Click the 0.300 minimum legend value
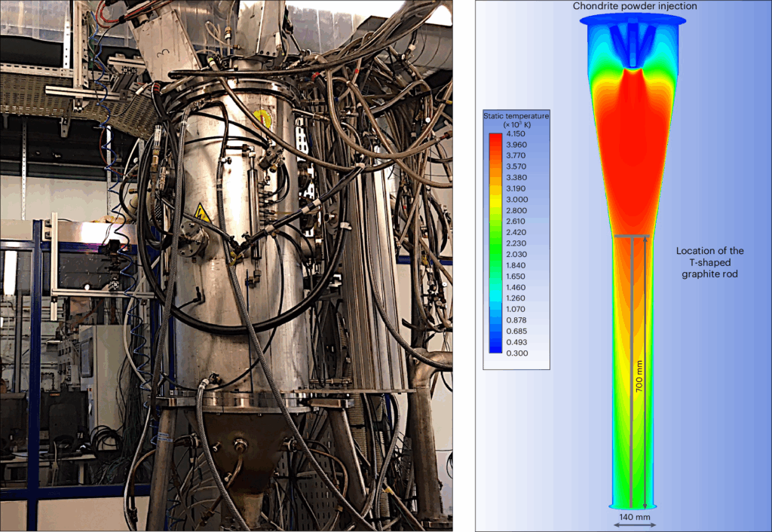Image resolution: width=772 pixels, height=532 pixels. (516, 353)
